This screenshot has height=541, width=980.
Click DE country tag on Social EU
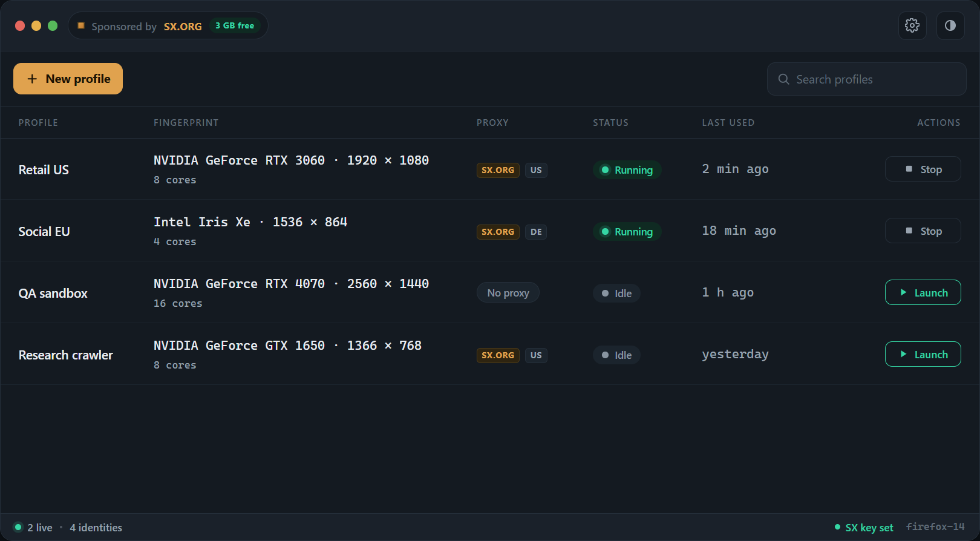[536, 232]
